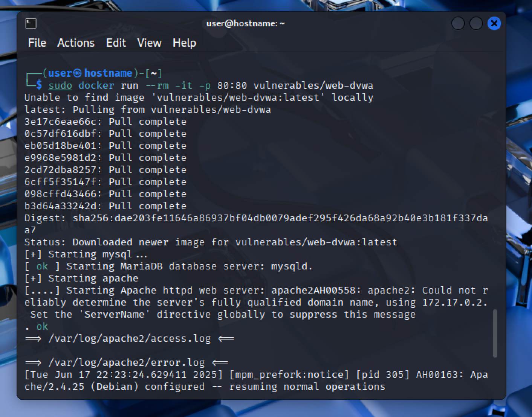Click the line '2cd72dba8257: Pull complete'

coord(105,170)
